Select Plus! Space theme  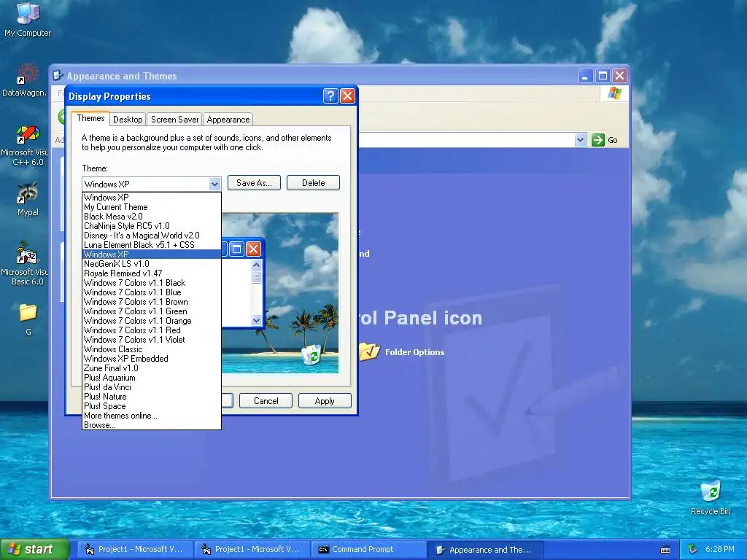click(x=152, y=406)
